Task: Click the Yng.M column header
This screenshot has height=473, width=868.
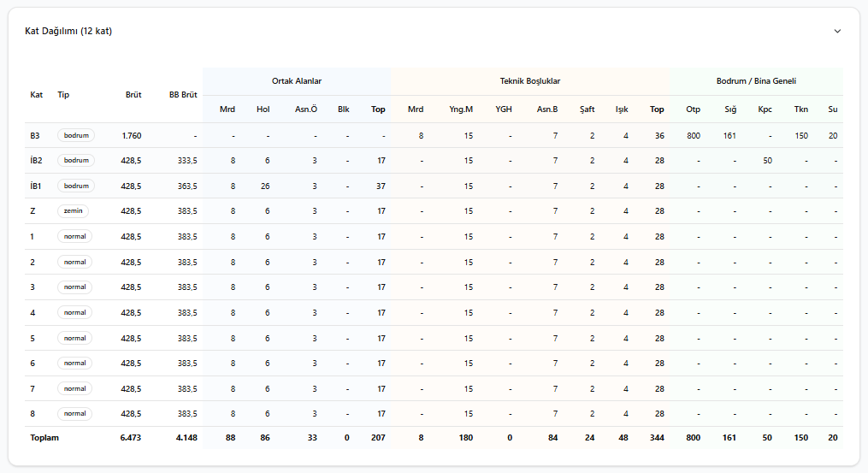Action: coord(461,109)
